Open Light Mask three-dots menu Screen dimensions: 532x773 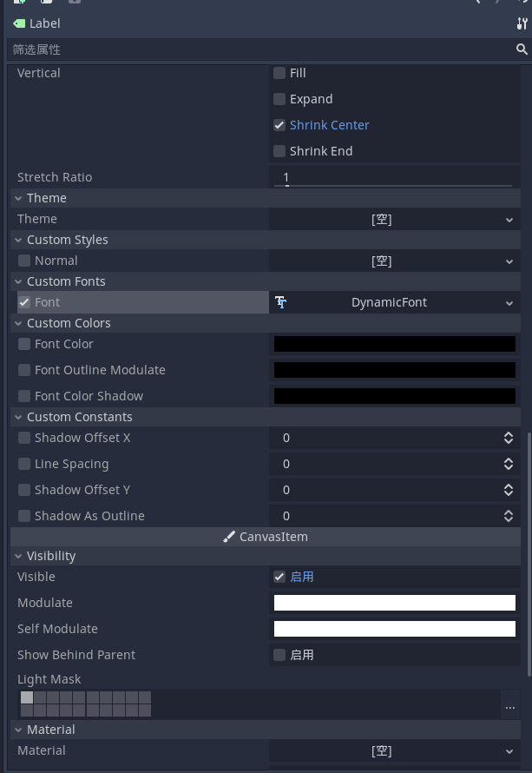tap(509, 707)
